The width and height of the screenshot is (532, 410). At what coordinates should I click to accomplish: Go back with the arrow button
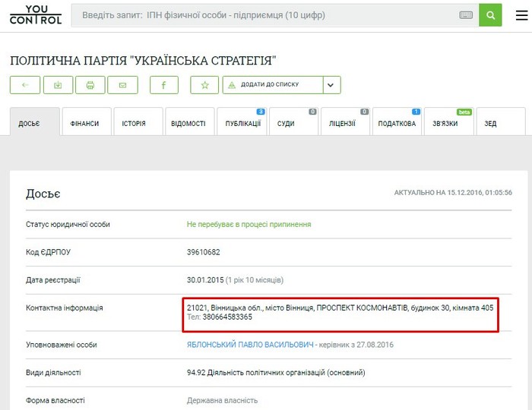pyautogui.click(x=25, y=85)
